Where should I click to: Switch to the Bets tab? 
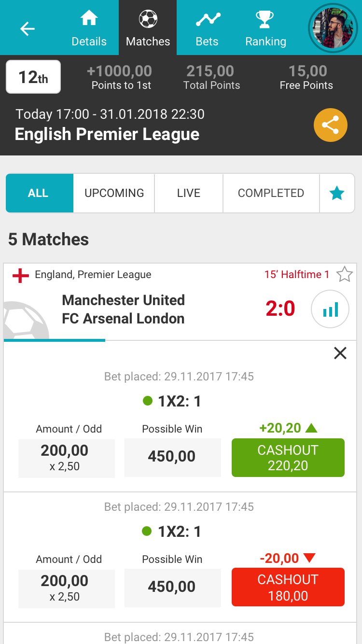[207, 28]
